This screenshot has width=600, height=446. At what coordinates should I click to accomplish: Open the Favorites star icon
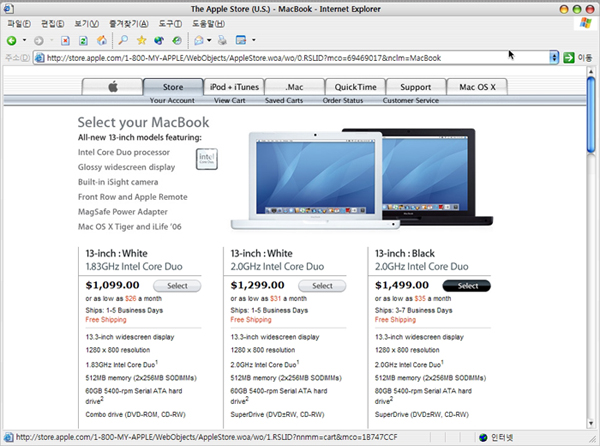pos(142,40)
